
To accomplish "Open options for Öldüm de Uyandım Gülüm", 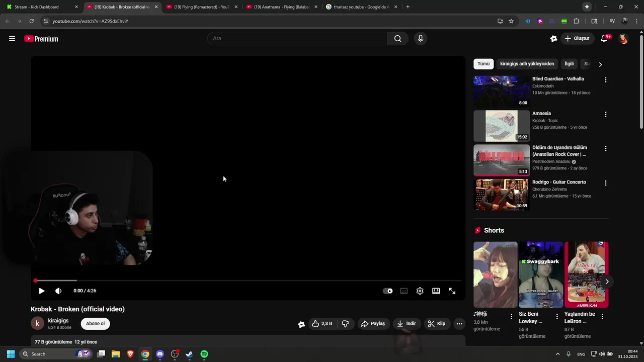I will (605, 149).
